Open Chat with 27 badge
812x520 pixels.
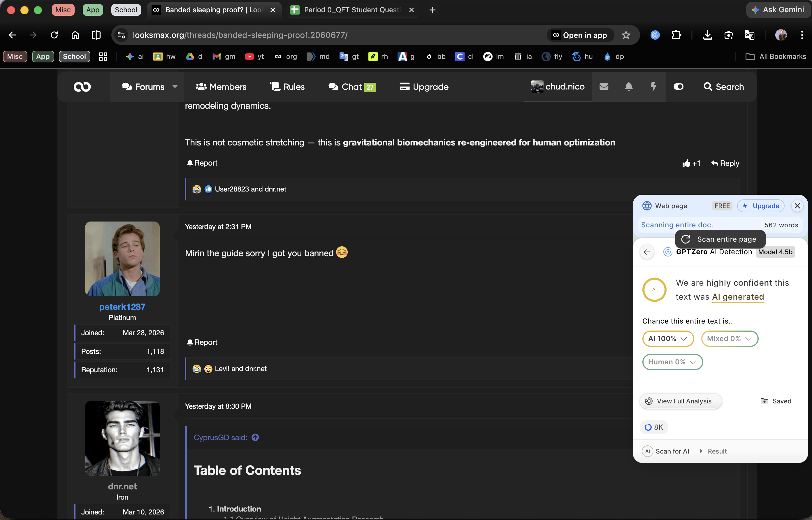352,87
